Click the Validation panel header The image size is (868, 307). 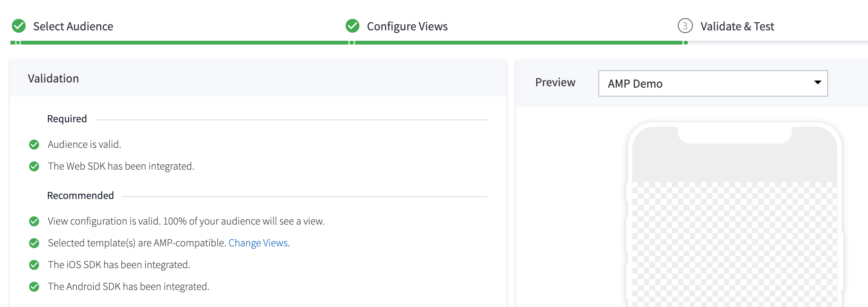[x=258, y=78]
